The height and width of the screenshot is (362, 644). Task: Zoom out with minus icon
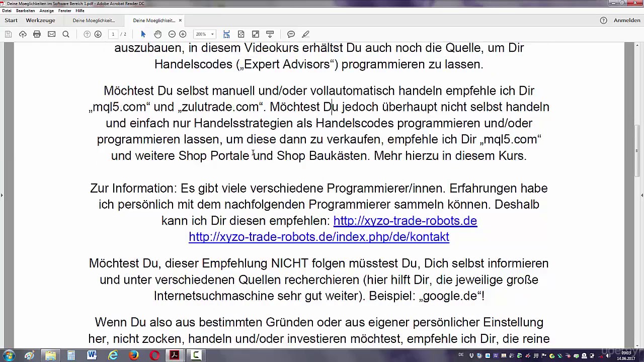coord(172,34)
